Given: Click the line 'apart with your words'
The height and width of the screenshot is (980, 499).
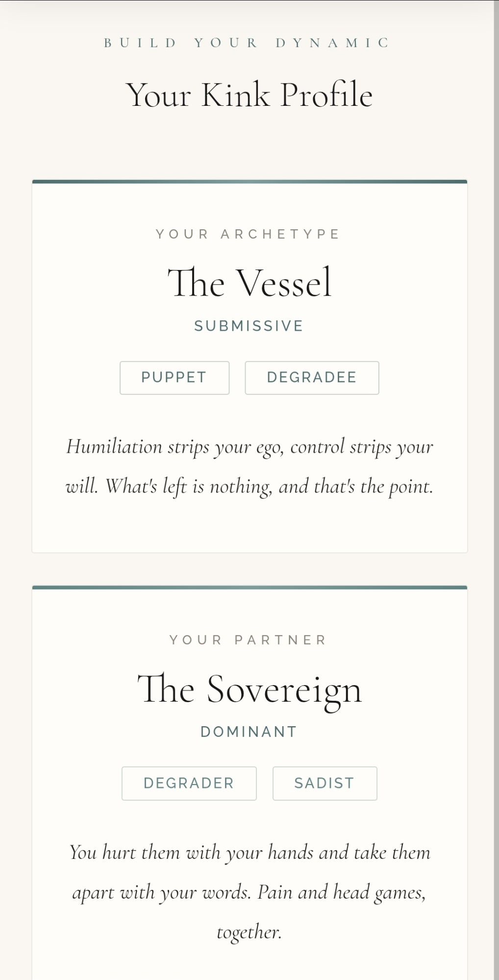Looking at the screenshot, I should (249, 892).
